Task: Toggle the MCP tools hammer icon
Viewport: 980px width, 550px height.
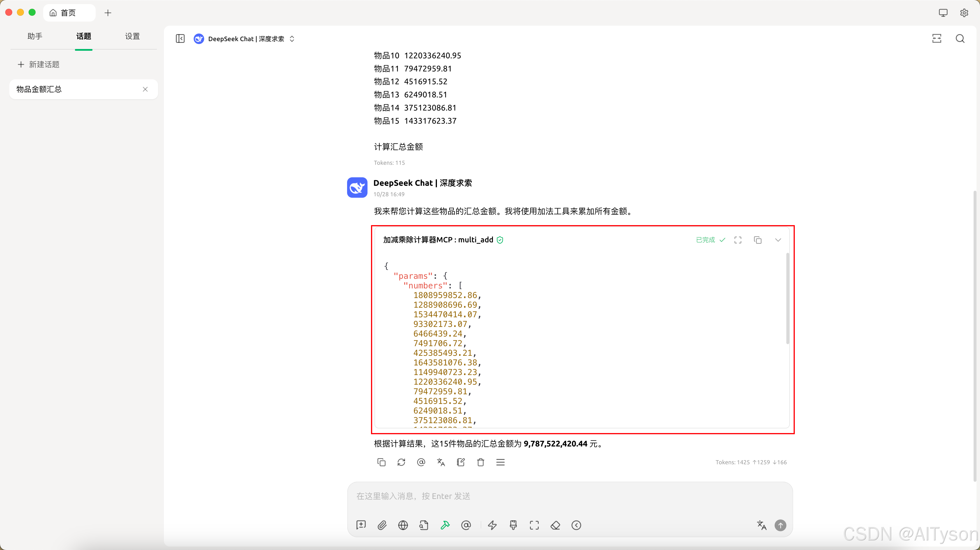Action: tap(445, 525)
